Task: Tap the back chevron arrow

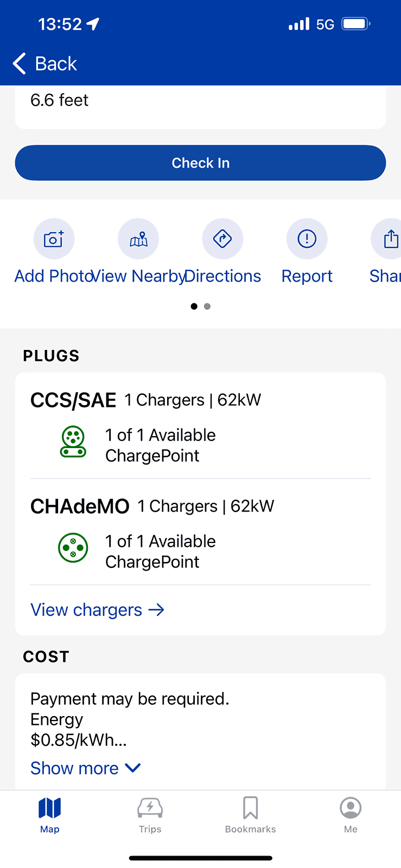Action: 20,63
